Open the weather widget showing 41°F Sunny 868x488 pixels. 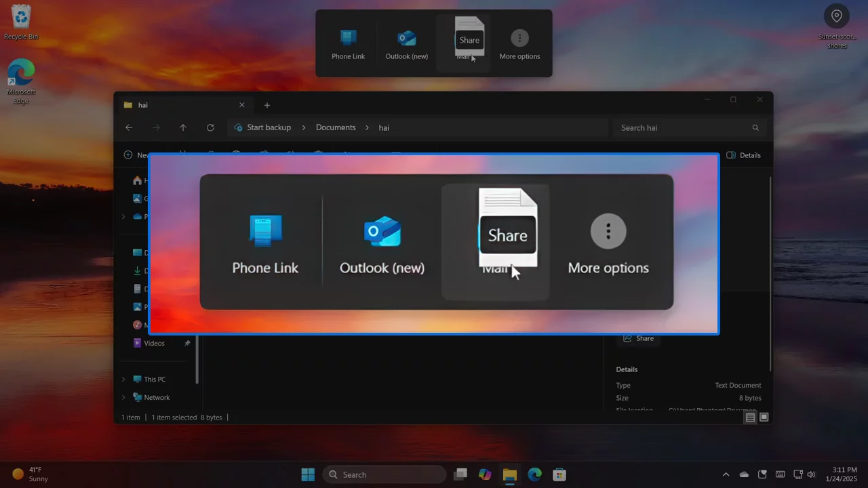pos(31,474)
